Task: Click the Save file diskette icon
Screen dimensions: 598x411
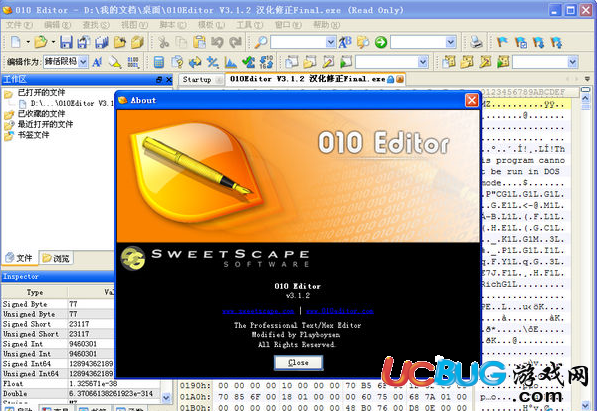Action: pos(66,42)
